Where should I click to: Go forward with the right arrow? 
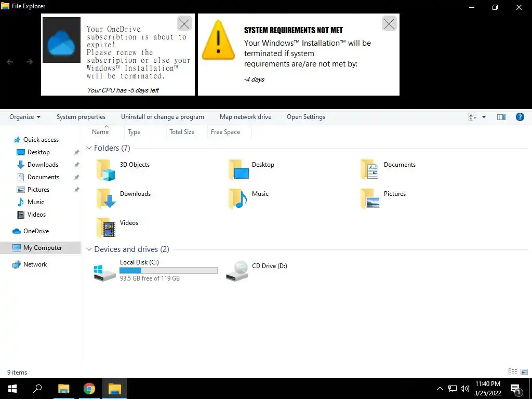[x=30, y=62]
